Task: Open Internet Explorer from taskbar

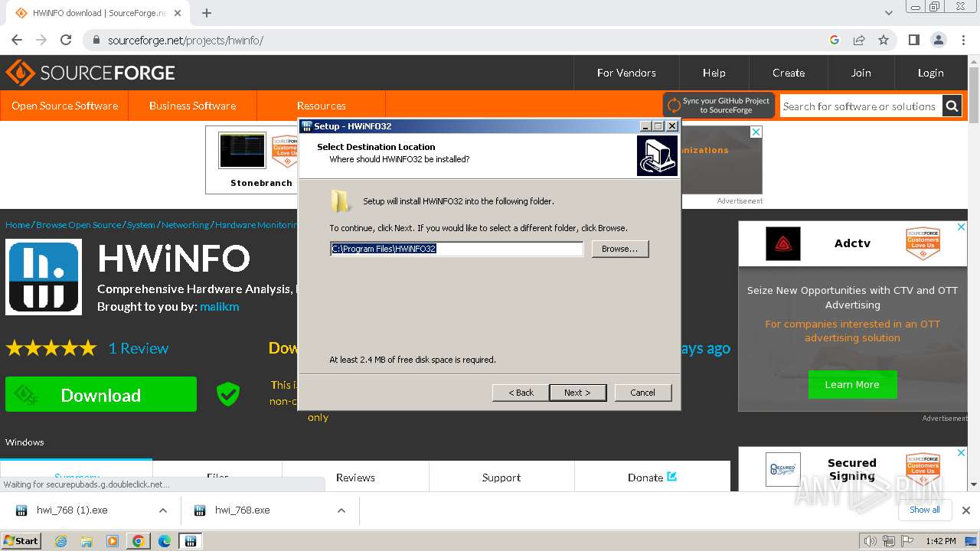Action: point(61,541)
